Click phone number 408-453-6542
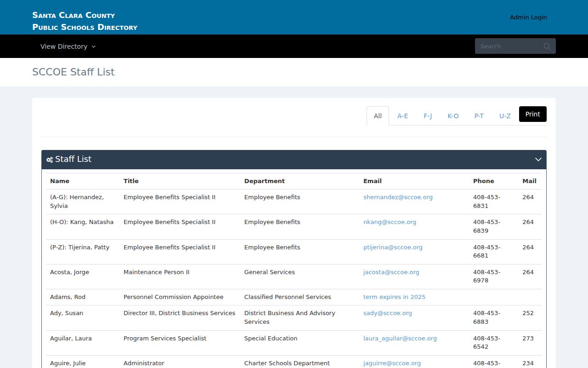The height and width of the screenshot is (368, 588). coord(486,343)
